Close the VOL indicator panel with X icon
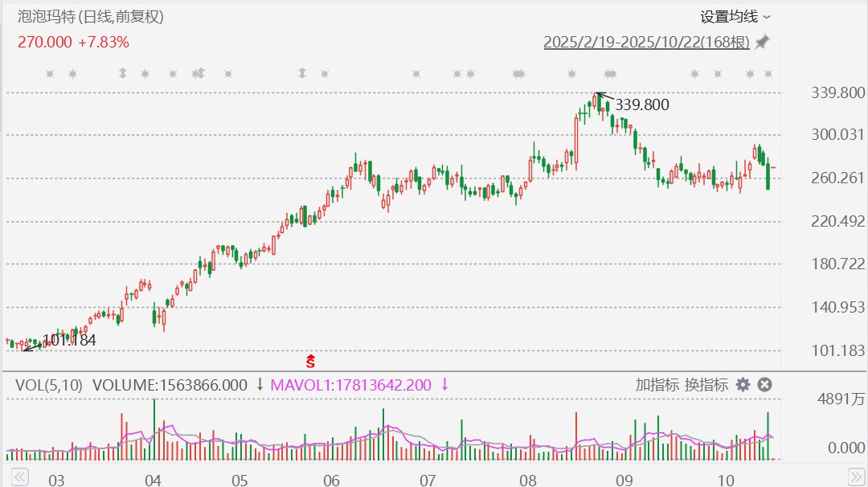The height and width of the screenshot is (487, 868). (764, 385)
